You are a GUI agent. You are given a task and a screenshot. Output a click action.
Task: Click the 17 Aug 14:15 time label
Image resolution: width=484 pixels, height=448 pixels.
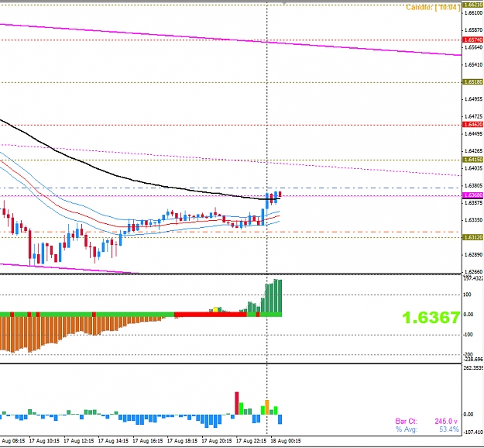coord(113,441)
